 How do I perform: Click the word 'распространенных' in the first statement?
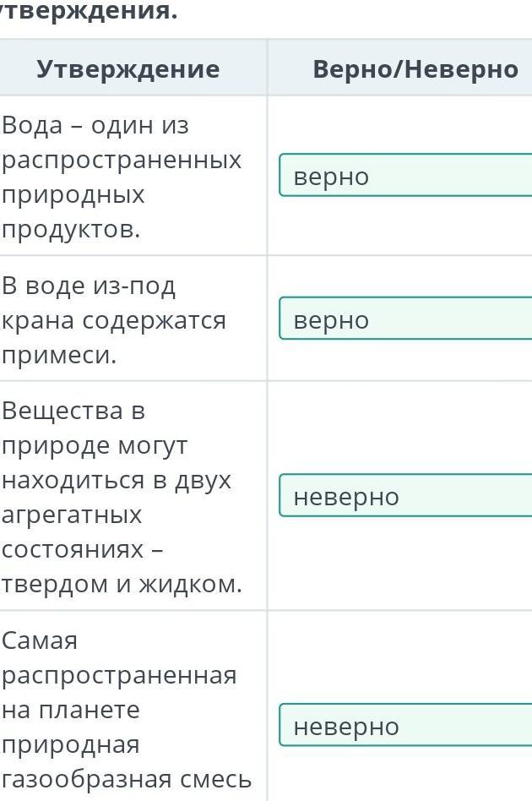pos(121,161)
